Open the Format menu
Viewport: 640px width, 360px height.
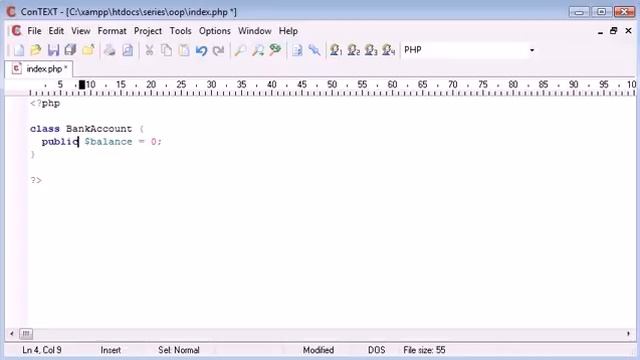click(112, 31)
